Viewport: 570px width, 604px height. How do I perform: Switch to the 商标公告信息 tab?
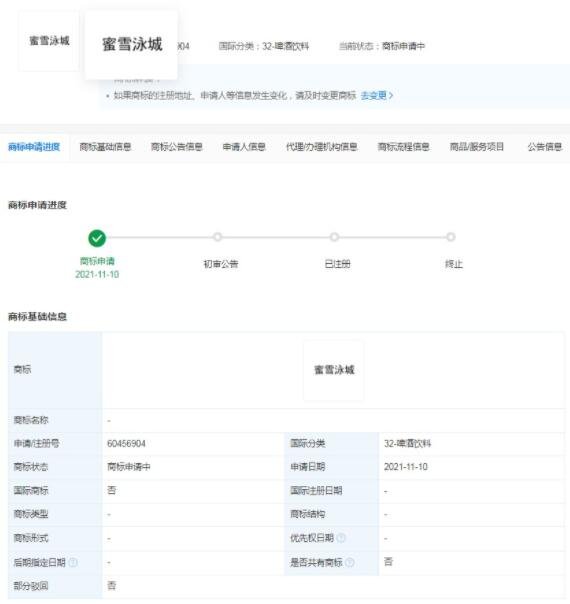tap(177, 147)
